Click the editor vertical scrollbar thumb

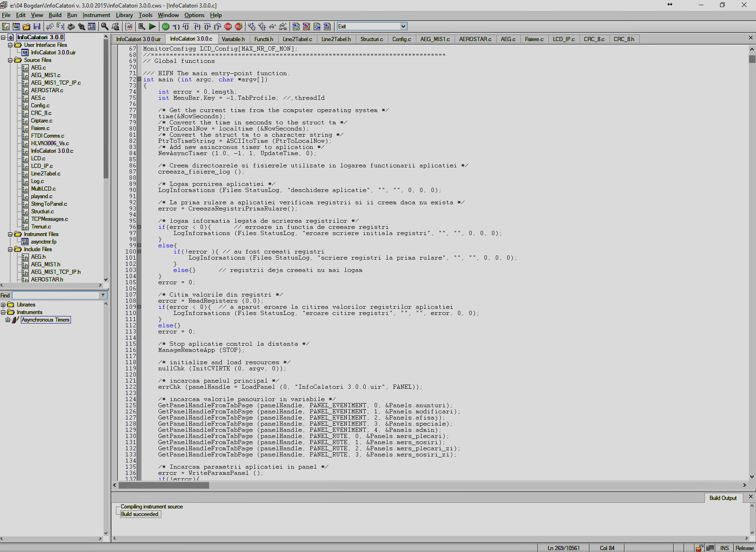(752, 59)
